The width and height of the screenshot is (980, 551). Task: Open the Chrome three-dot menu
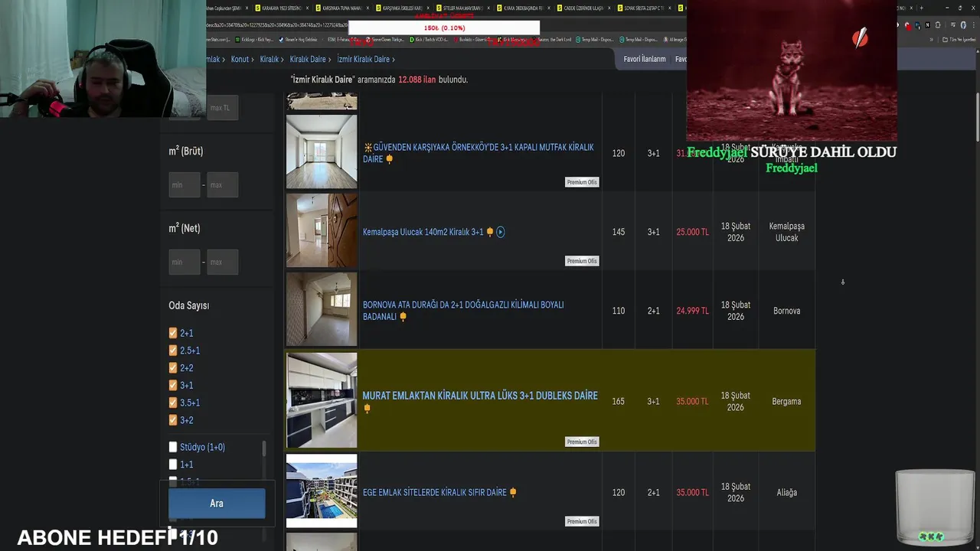[x=973, y=25]
